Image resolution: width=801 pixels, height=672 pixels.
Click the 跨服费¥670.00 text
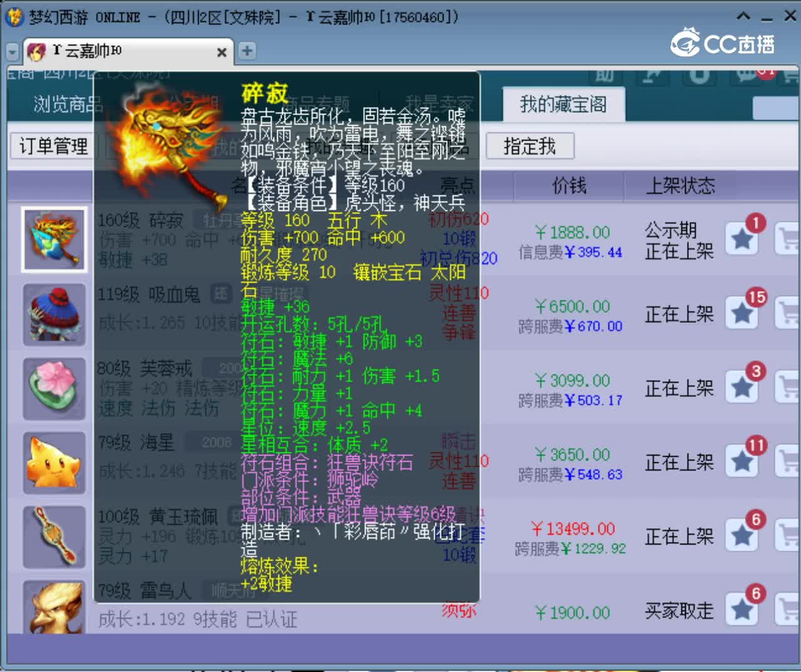click(570, 326)
